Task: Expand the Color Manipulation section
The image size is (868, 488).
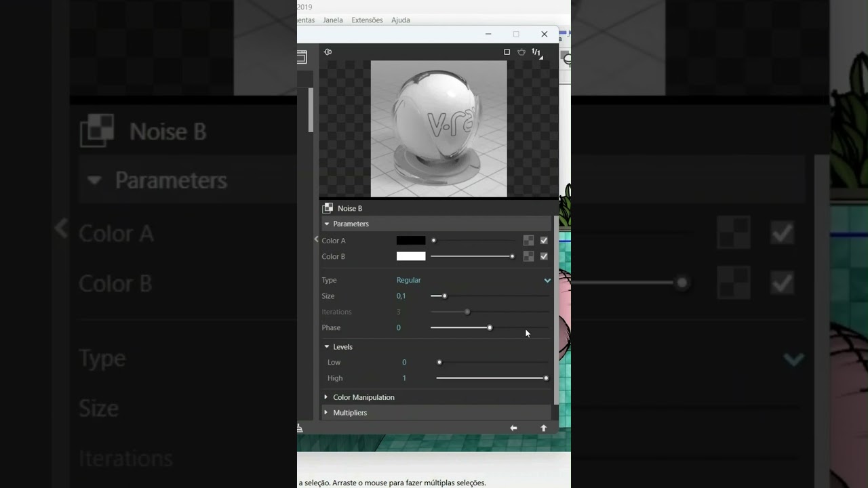Action: (x=326, y=397)
